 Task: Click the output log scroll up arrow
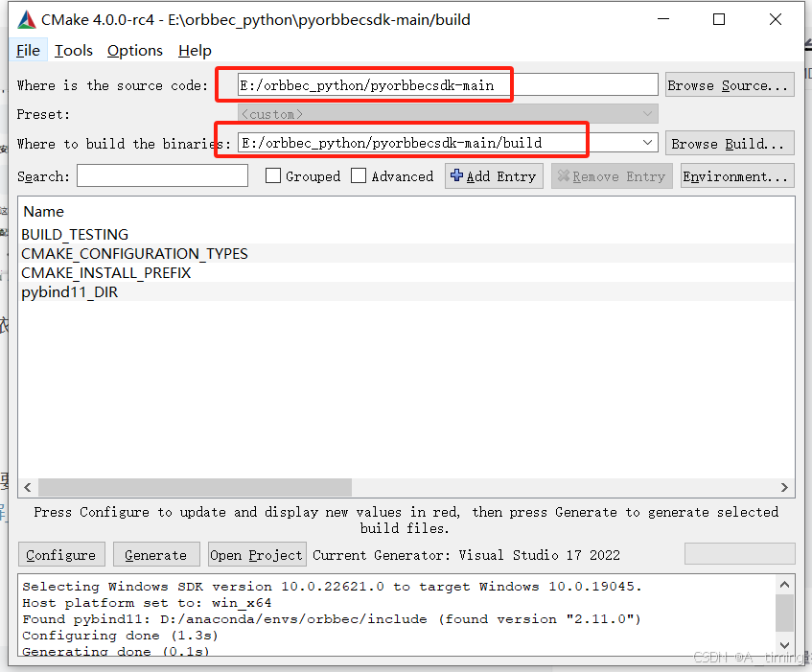(x=784, y=585)
